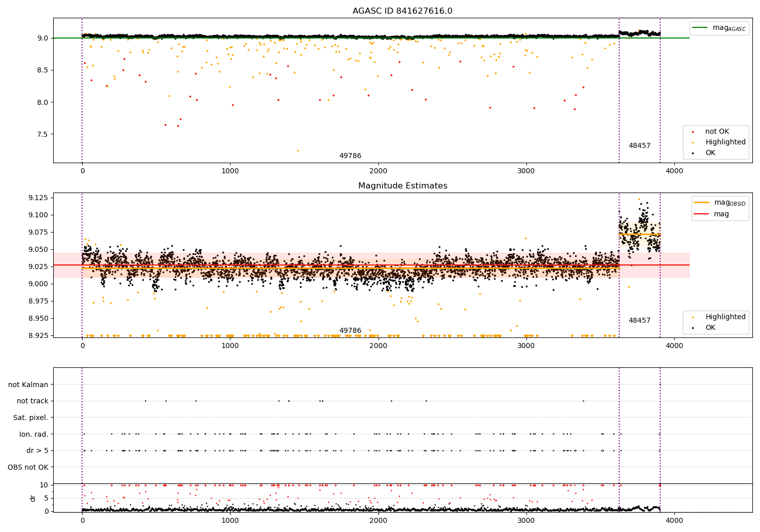Click the '9.050' y-axis tick label
The width and height of the screenshot is (760, 532).
pos(39,249)
